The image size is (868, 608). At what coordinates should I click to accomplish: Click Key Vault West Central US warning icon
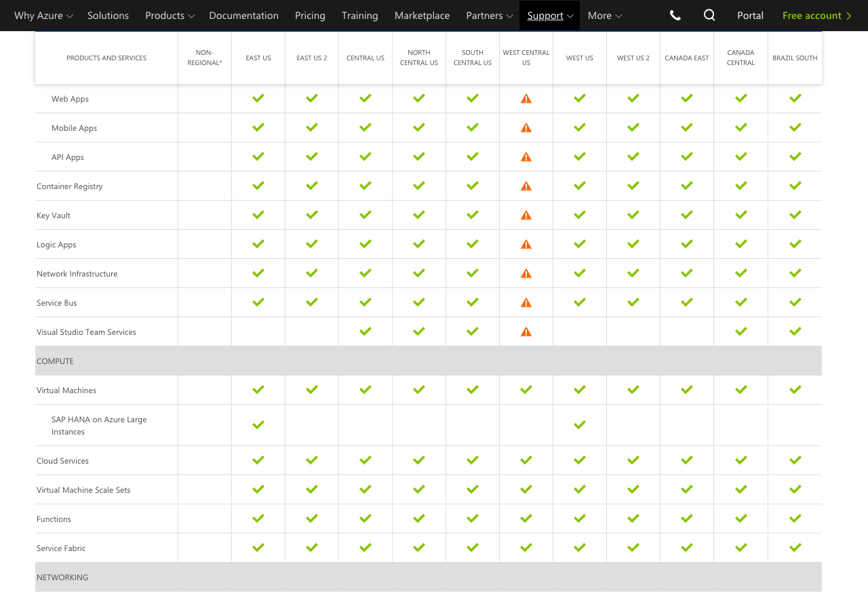pyautogui.click(x=526, y=215)
